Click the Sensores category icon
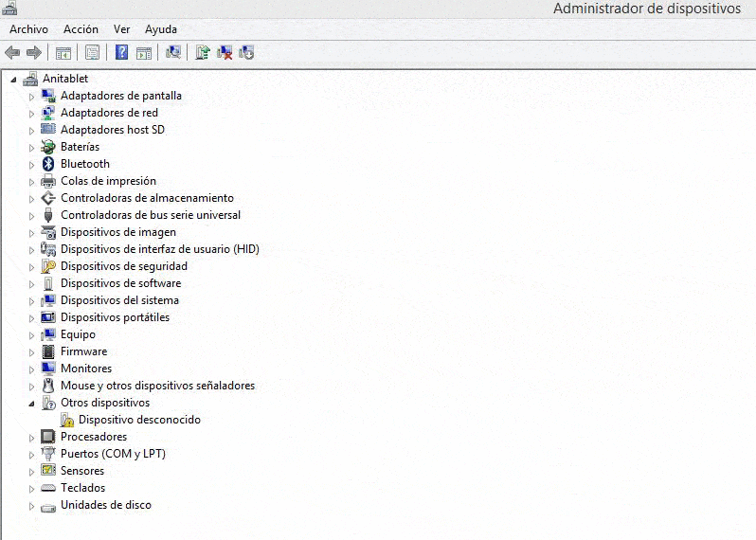 47,470
